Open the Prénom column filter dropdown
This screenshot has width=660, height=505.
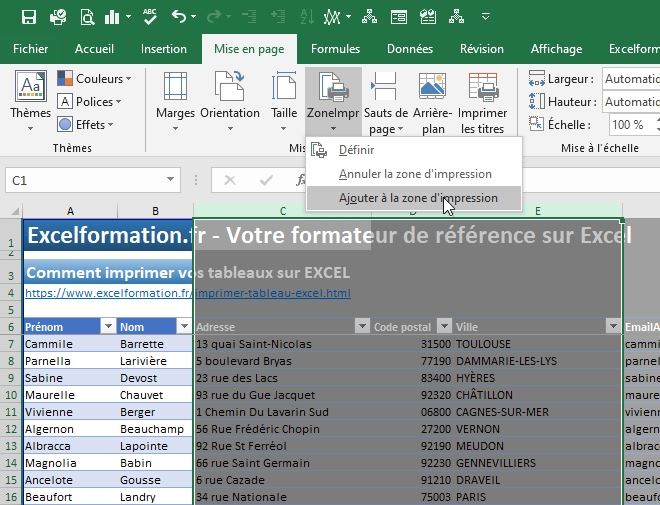107,326
